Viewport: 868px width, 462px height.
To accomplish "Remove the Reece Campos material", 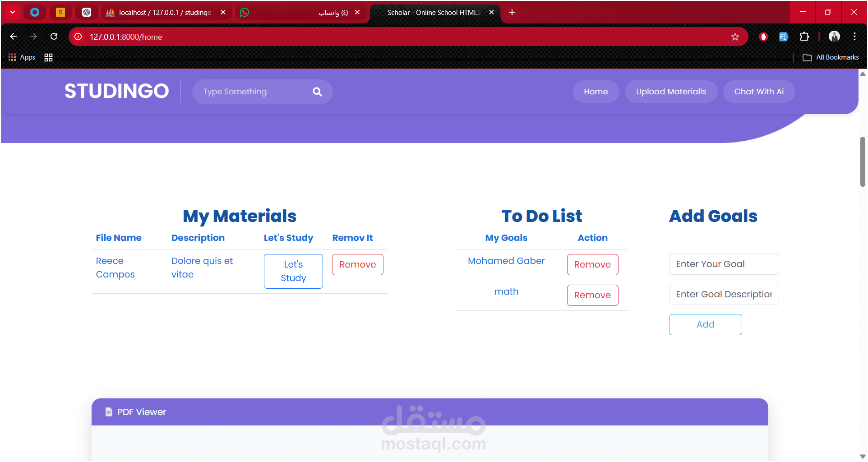I will [358, 264].
